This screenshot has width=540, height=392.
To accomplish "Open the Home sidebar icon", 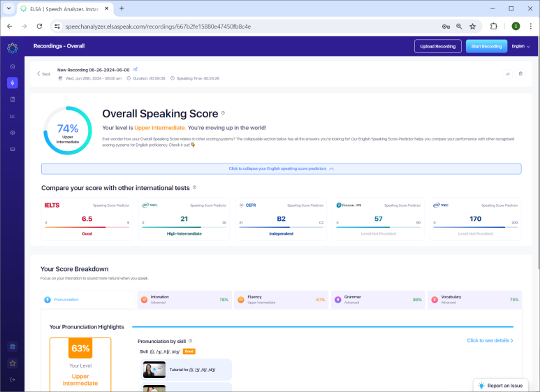I will [13, 66].
